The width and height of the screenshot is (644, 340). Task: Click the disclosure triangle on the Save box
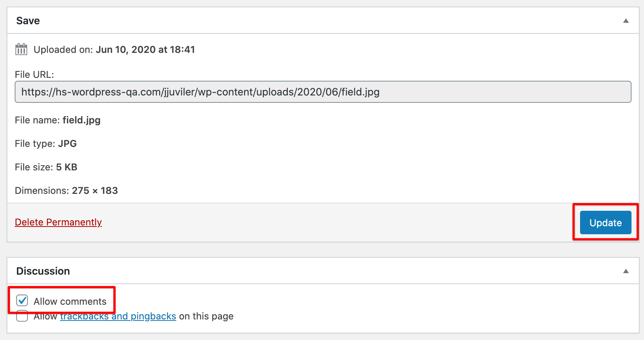pos(626,21)
